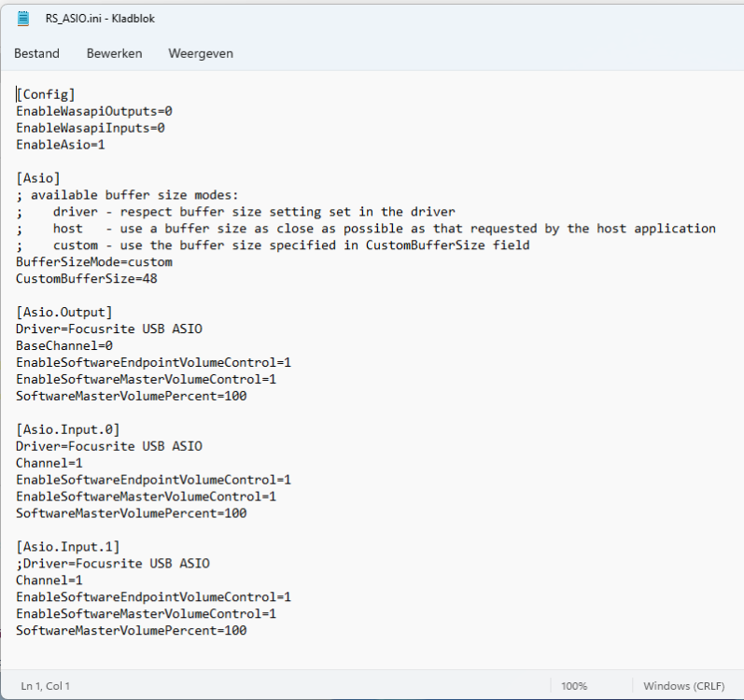
Task: Place cursor on the [Config] section header
Action: (46, 94)
